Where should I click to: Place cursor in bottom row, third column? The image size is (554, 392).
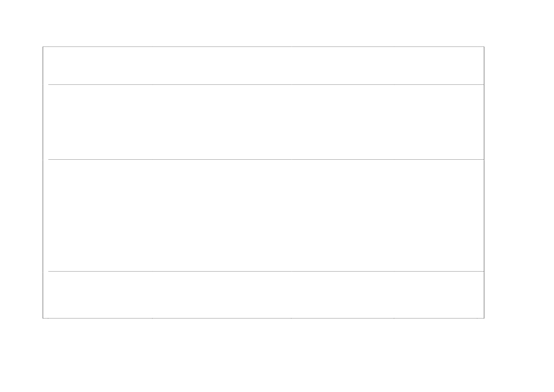342,294
